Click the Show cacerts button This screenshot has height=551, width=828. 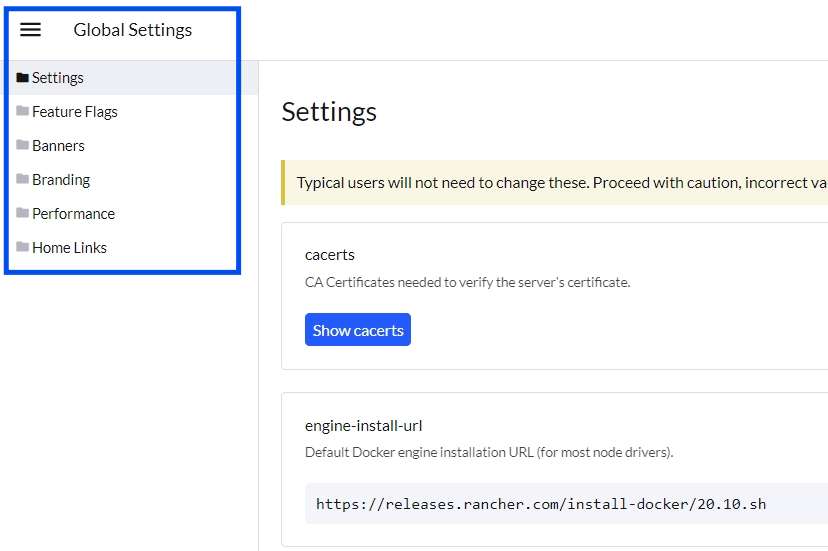(x=357, y=330)
